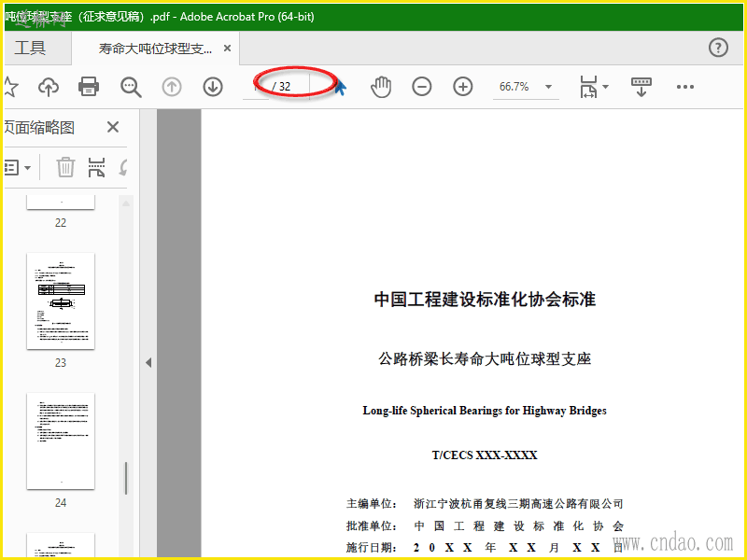Open the more tools ellipsis menu
Screen dimensions: 747x560
pyautogui.click(x=685, y=87)
